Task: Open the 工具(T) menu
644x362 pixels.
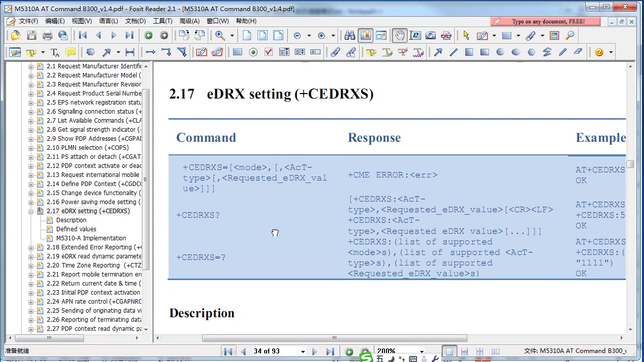Action: coord(163,21)
